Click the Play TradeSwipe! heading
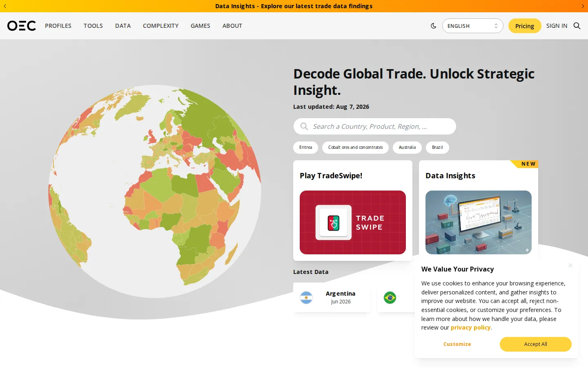Viewport: 588px width, 368px height. (331, 175)
